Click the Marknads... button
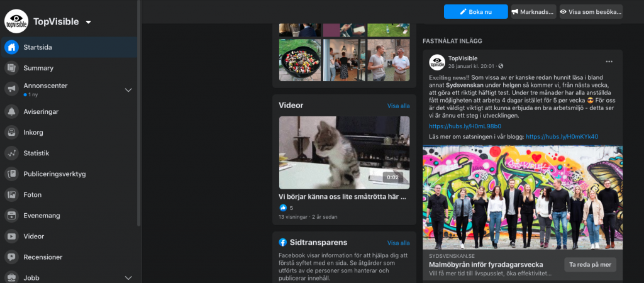This screenshot has height=283, width=644. [533, 12]
